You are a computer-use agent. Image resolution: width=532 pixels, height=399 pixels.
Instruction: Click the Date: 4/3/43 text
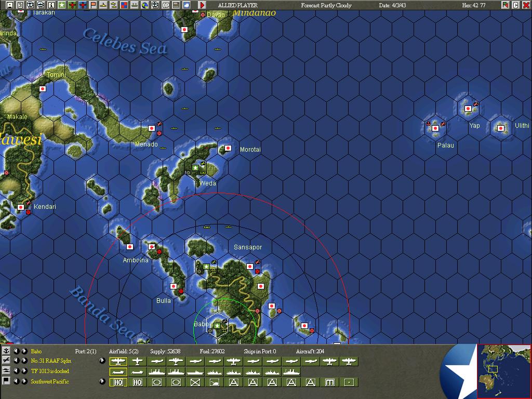point(392,5)
